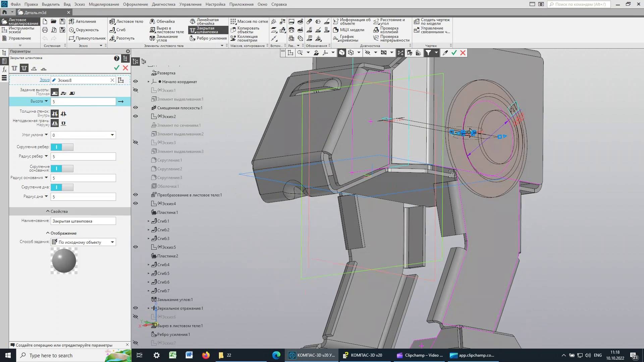Open the Способ задания combo box
This screenshot has height=362, width=644.
point(83,242)
